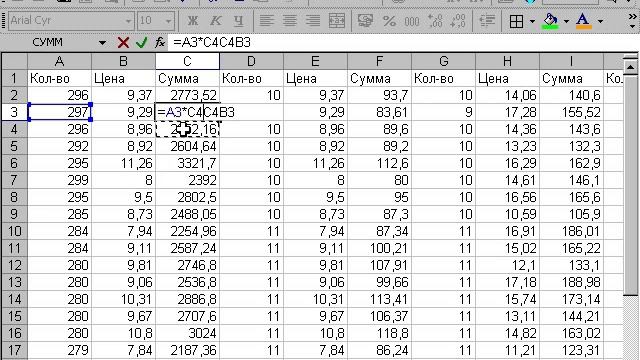Apply font color with letter A icon
This screenshot has height=360, width=640.
(584, 21)
